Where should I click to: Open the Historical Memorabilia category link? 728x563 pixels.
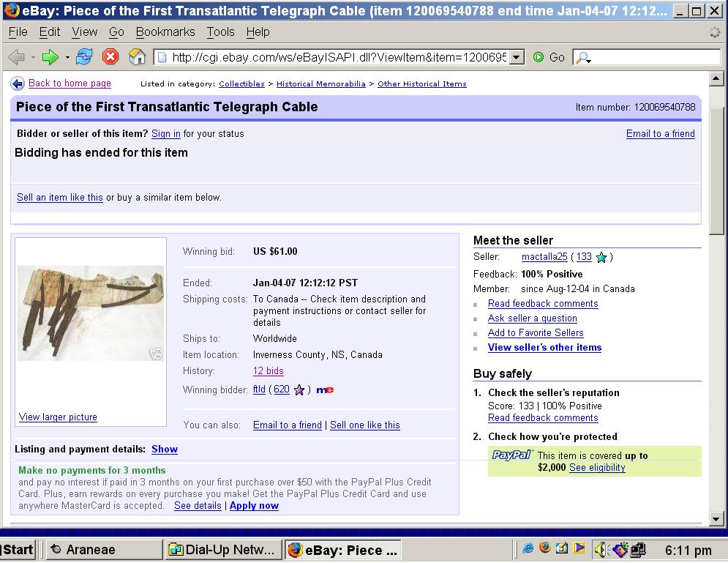320,83
